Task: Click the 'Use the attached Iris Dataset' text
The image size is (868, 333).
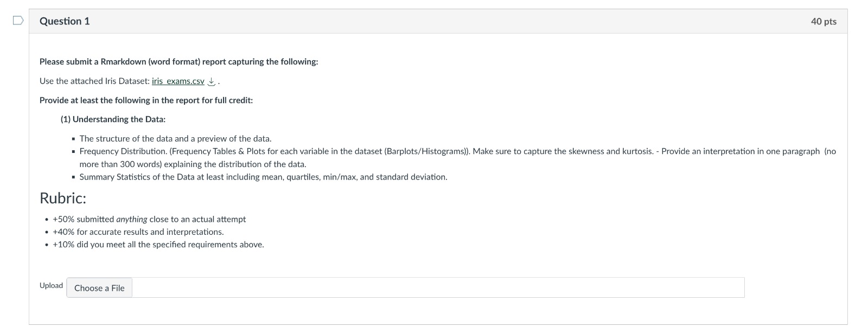Action: pyautogui.click(x=94, y=81)
